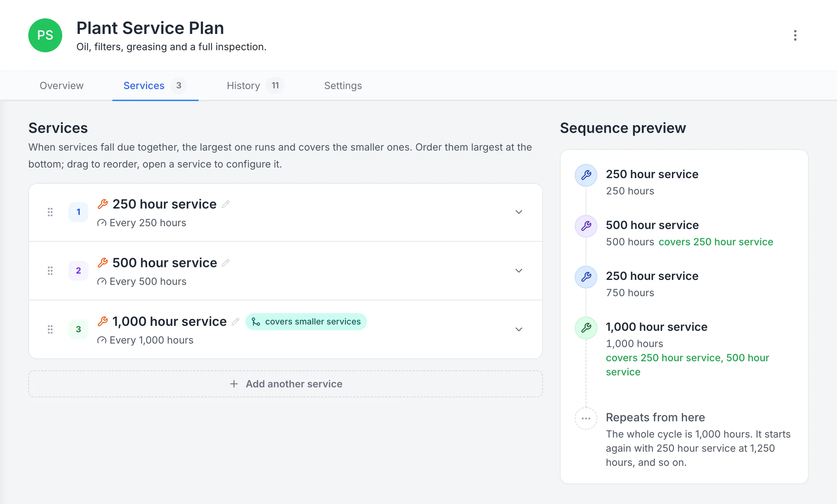Click the Repeats from here heading
This screenshot has height=504, width=837.
pos(655,417)
